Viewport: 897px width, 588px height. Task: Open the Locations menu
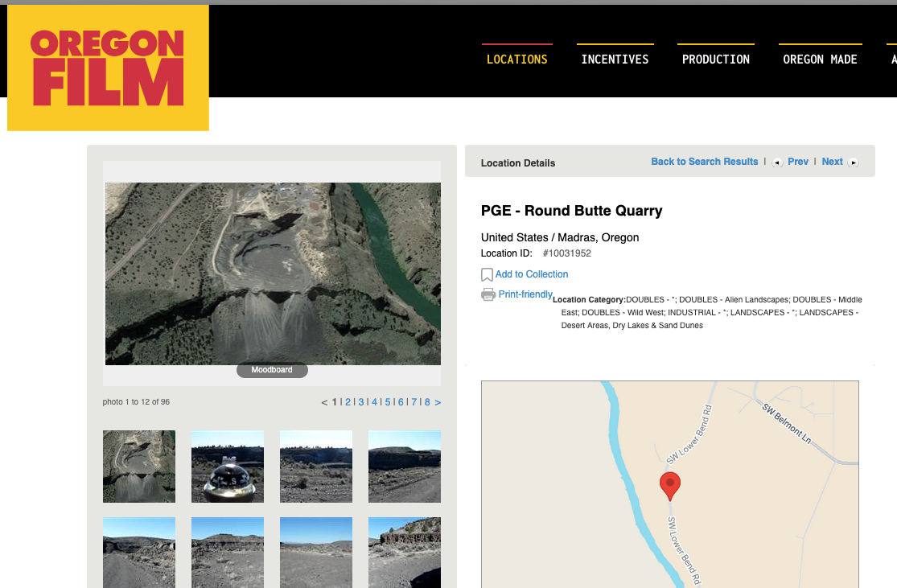click(x=516, y=60)
